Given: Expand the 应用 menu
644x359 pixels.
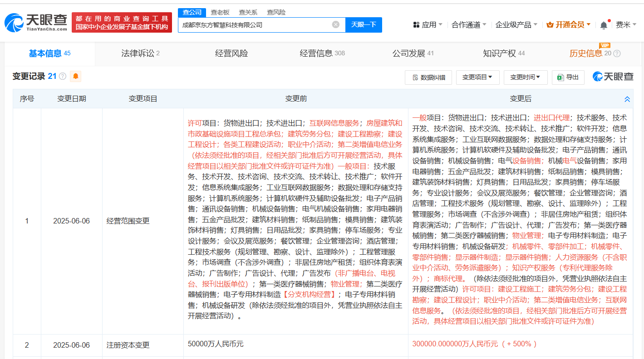Looking at the screenshot, I should pyautogui.click(x=428, y=24).
